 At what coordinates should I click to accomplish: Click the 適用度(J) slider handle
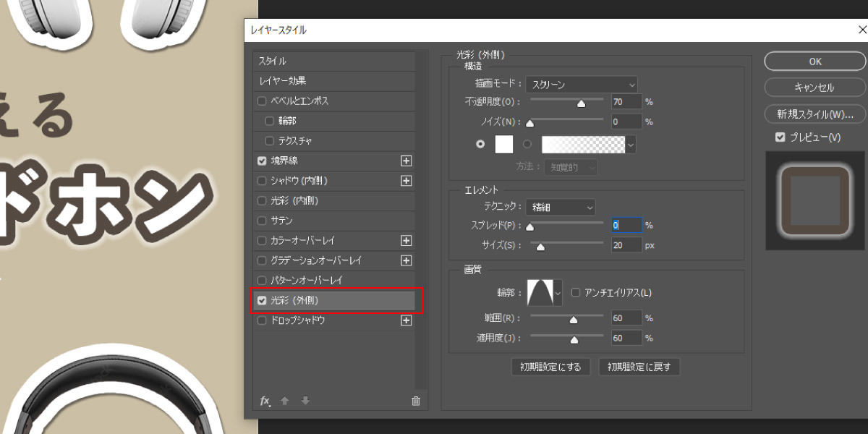click(574, 339)
